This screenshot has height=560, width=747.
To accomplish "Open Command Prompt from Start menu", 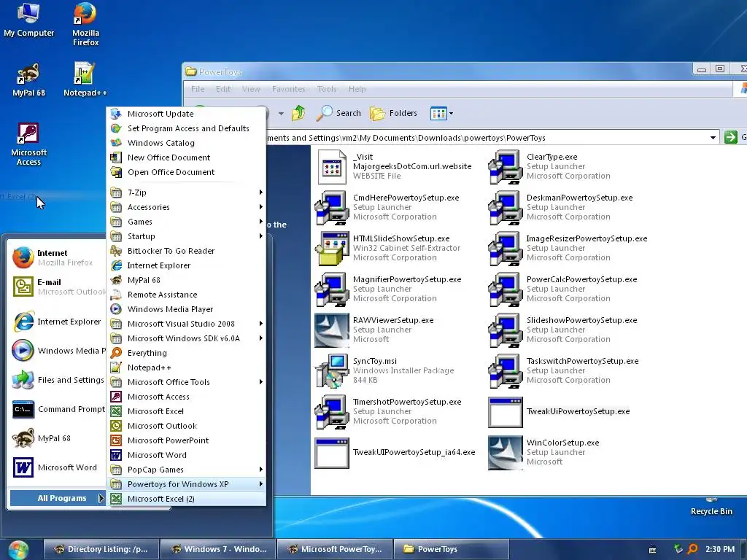I will coord(57,409).
